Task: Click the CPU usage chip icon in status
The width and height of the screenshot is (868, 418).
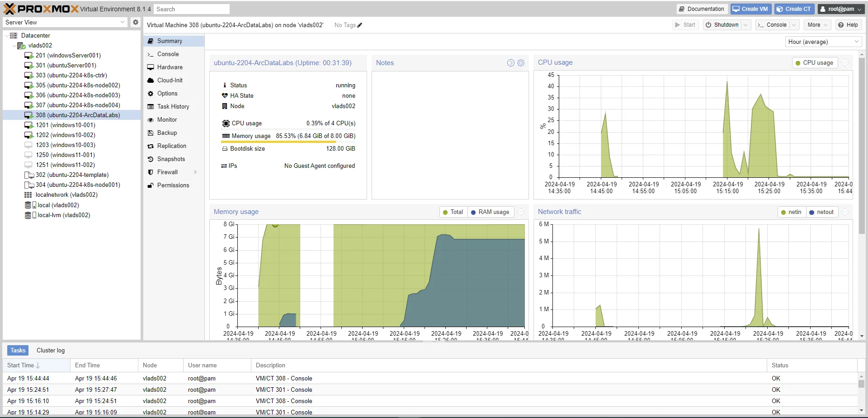Action: (226, 123)
